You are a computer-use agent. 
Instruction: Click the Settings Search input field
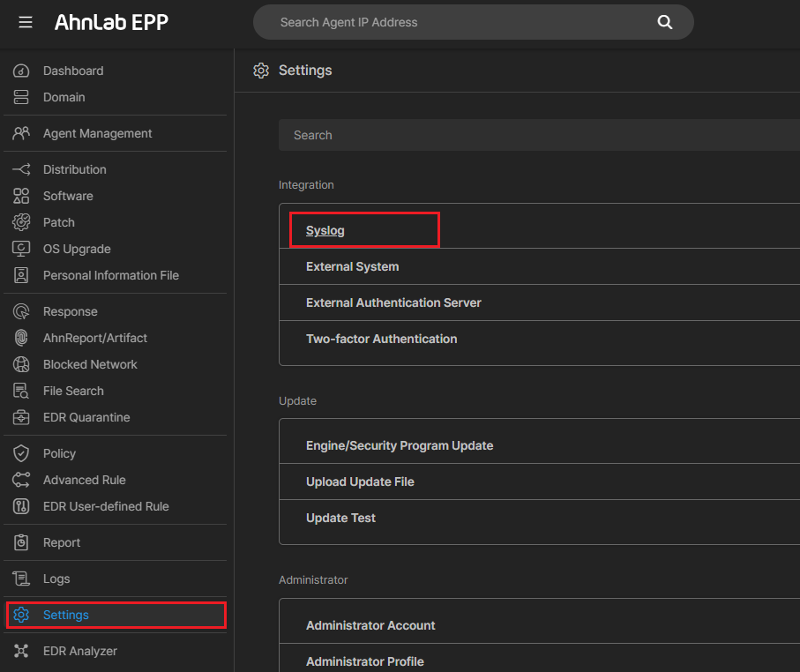[x=539, y=135]
